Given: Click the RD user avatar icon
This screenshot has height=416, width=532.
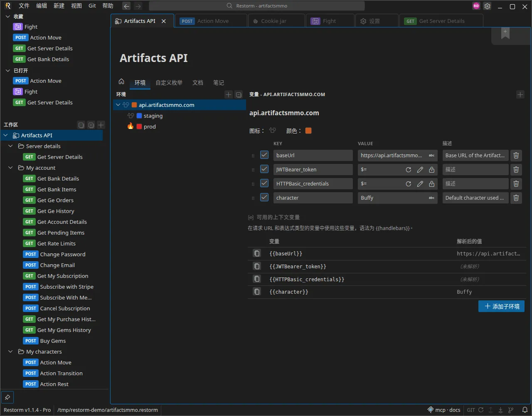Looking at the screenshot, I should pos(476,6).
